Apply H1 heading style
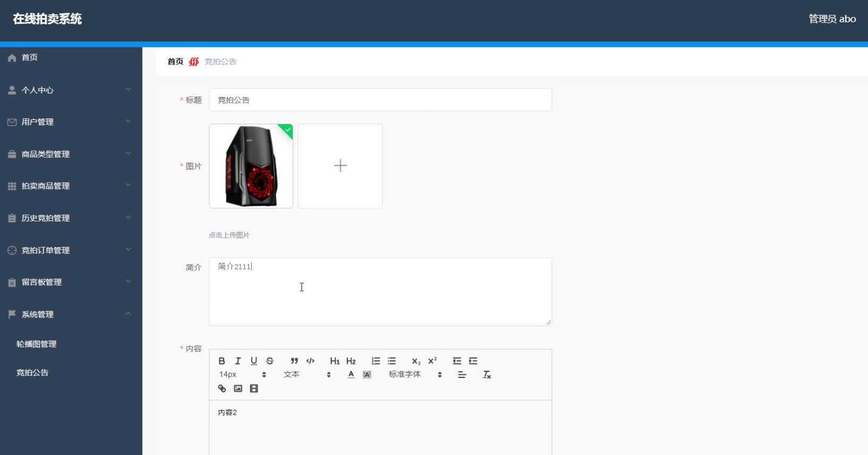This screenshot has height=455, width=868. 334,361
